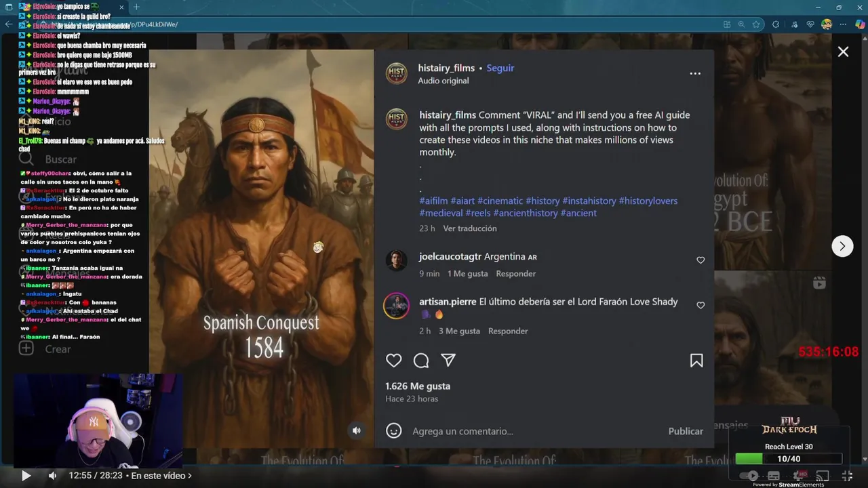
Task: Click the browser back arrow
Action: pyautogui.click(x=8, y=24)
